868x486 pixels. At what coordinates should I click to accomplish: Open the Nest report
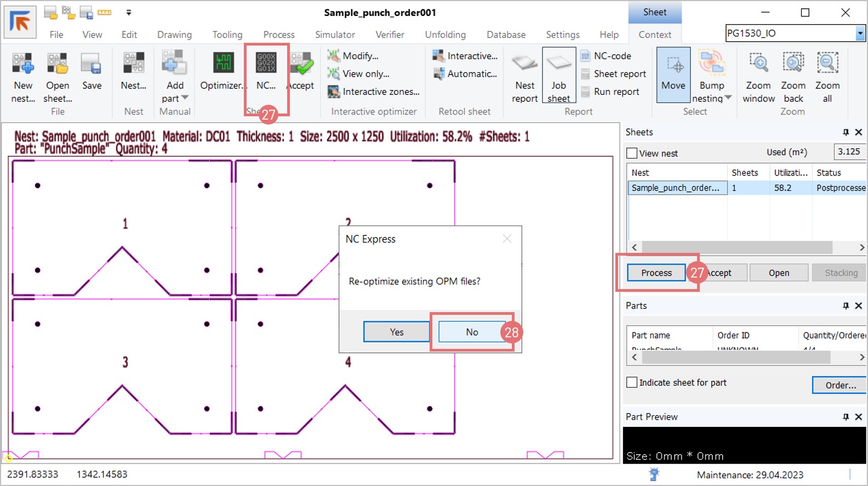point(524,65)
